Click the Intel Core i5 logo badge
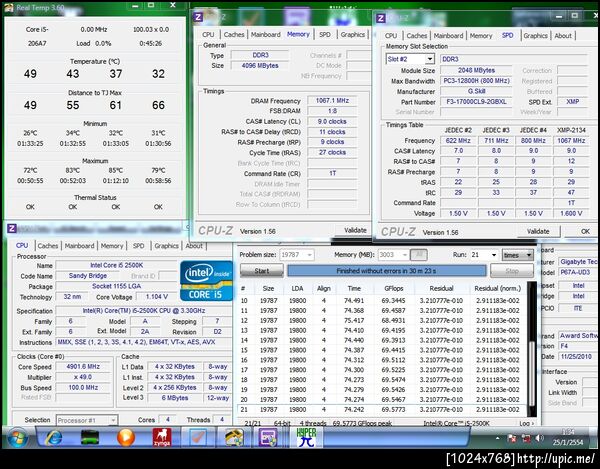This screenshot has height=469, width=600. click(x=206, y=281)
